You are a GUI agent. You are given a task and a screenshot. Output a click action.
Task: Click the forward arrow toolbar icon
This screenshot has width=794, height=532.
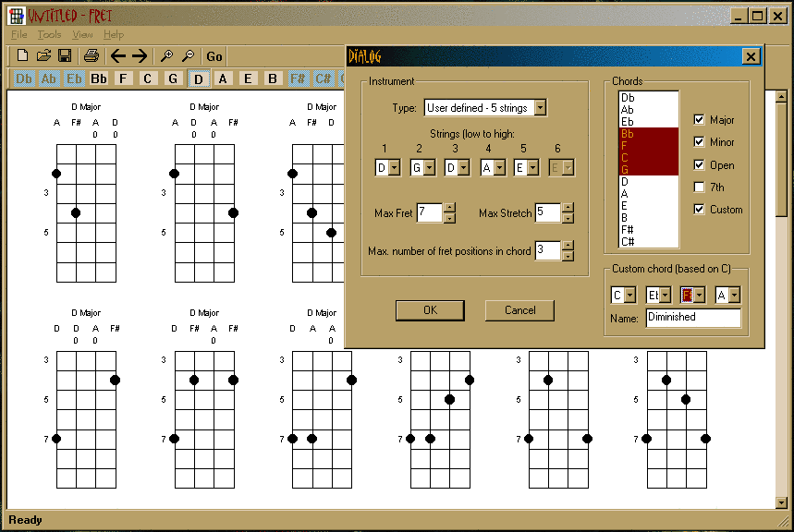point(140,56)
